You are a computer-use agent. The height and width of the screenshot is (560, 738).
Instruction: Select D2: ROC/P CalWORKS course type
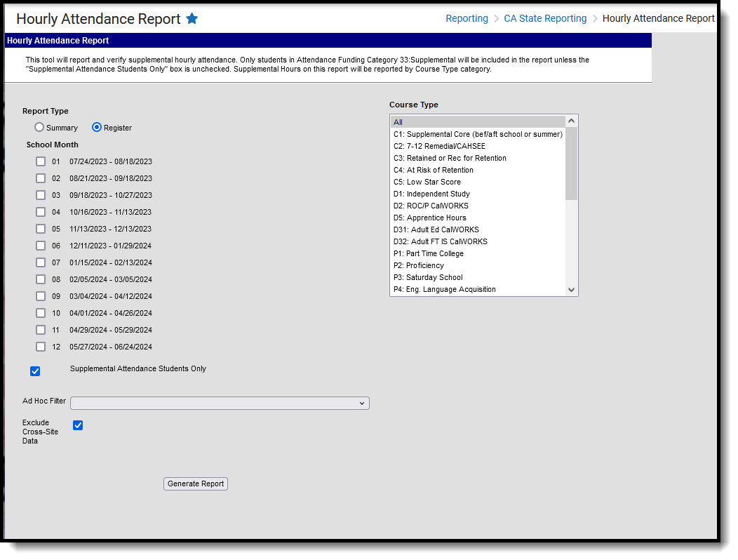pyautogui.click(x=478, y=206)
